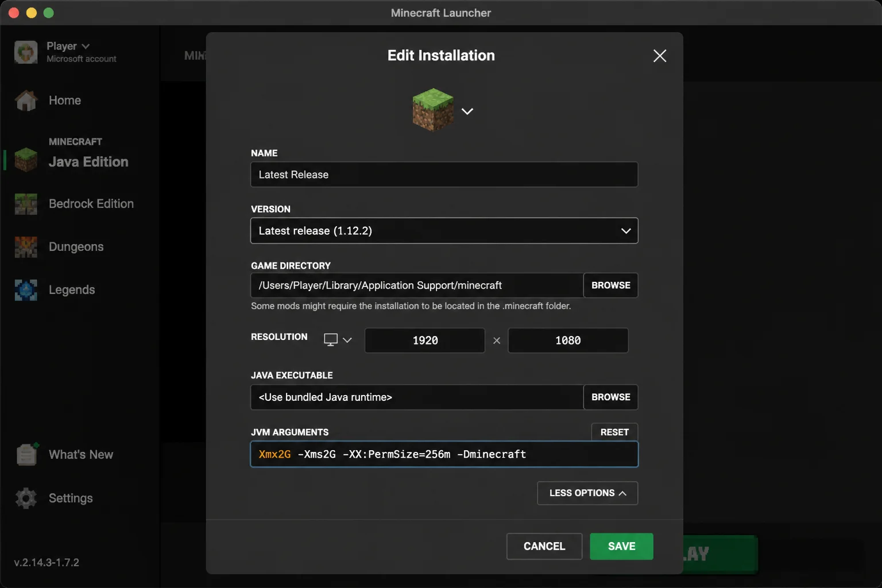The width and height of the screenshot is (882, 588).
Task: Click the Java Executable path field
Action: [x=417, y=397]
